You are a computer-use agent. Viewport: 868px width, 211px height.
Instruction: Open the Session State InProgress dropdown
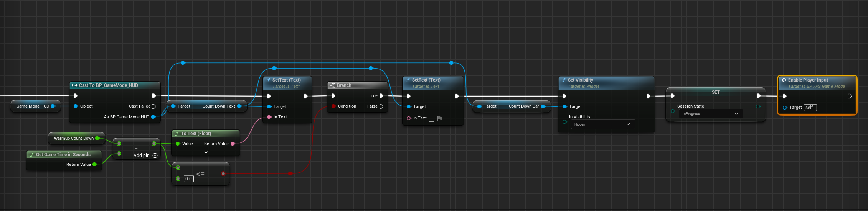pos(711,114)
